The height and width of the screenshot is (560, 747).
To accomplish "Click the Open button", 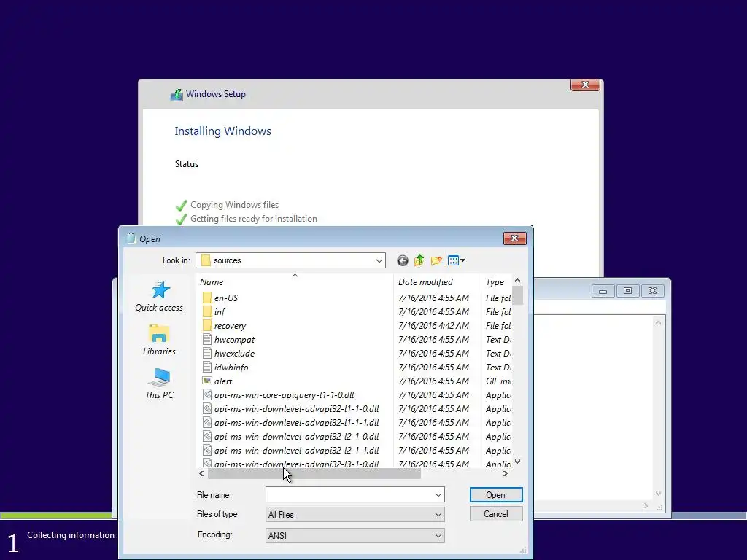I will pyautogui.click(x=496, y=495).
